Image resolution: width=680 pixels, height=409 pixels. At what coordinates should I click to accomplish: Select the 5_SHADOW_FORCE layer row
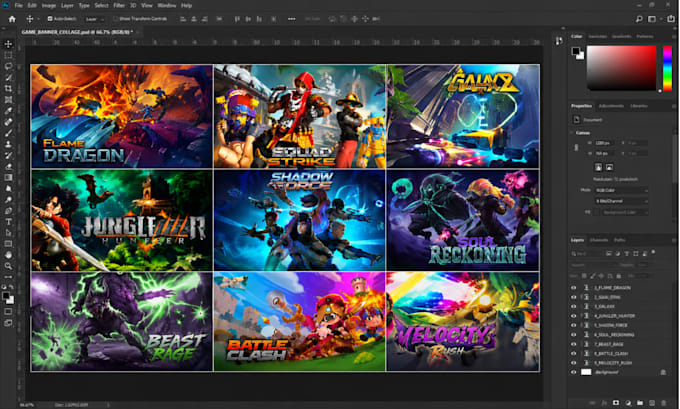623,325
